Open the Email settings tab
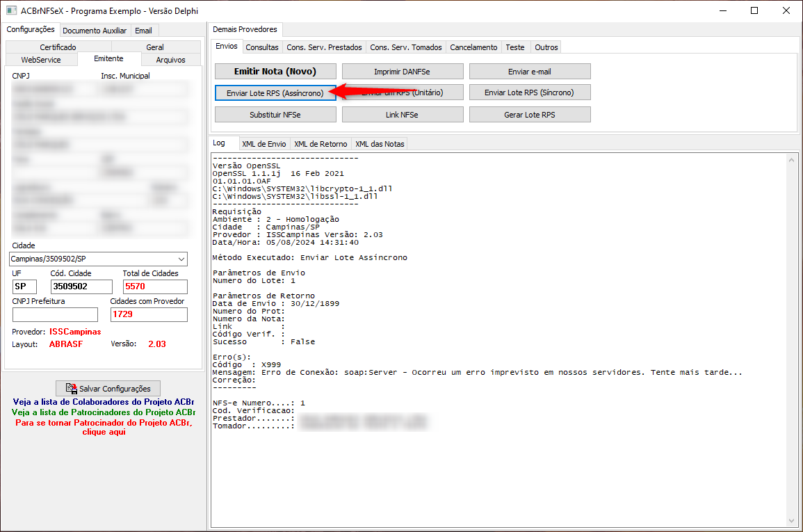Viewport: 803px width, 532px height. pos(143,31)
